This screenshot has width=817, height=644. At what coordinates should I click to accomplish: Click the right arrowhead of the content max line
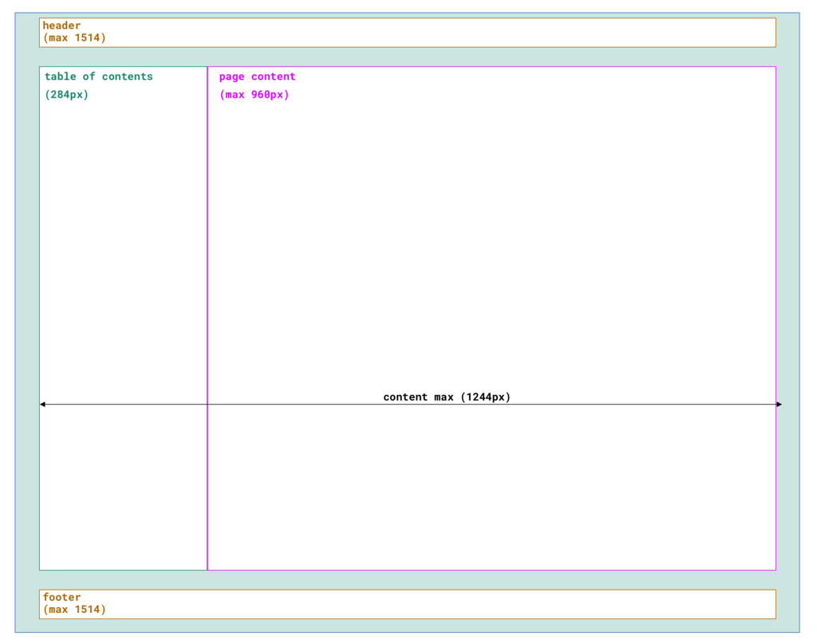point(779,405)
